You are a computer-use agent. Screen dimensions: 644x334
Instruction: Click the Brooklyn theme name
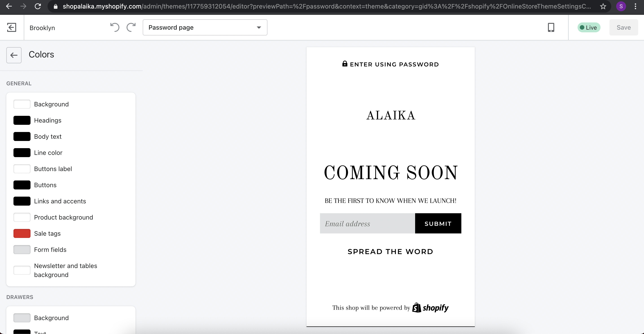point(42,28)
